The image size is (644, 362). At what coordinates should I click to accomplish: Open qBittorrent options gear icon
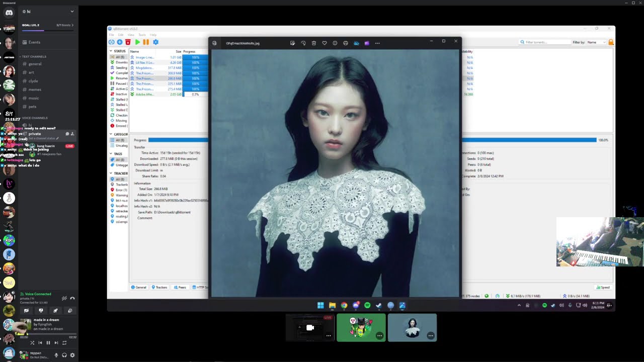[x=155, y=42]
